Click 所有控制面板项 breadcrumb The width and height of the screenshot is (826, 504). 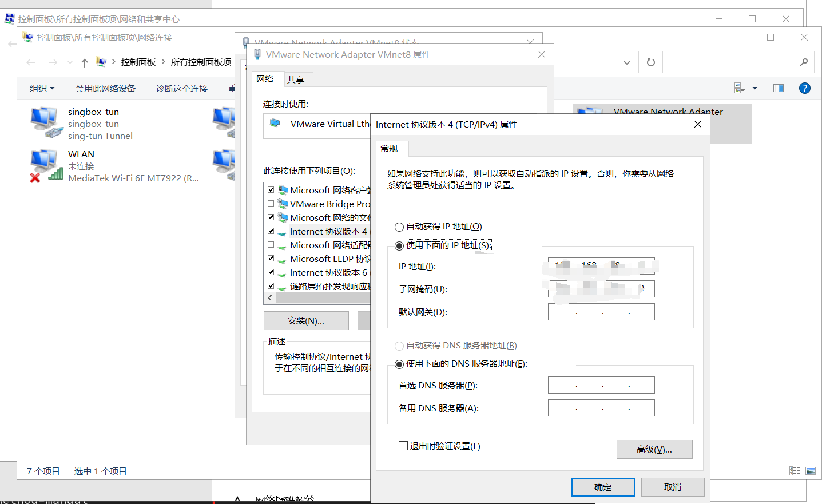[201, 62]
